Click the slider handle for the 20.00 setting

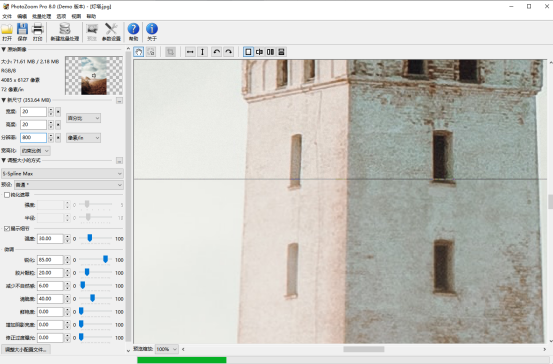[87, 272]
